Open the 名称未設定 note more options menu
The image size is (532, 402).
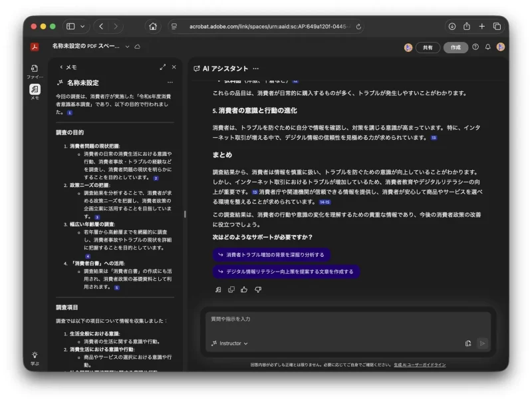click(x=170, y=83)
